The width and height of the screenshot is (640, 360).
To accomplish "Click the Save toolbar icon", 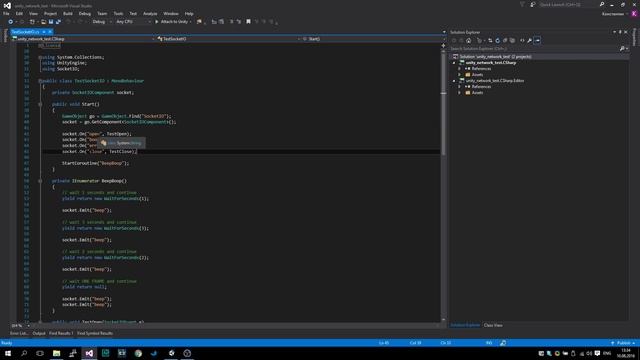I will point(51,22).
